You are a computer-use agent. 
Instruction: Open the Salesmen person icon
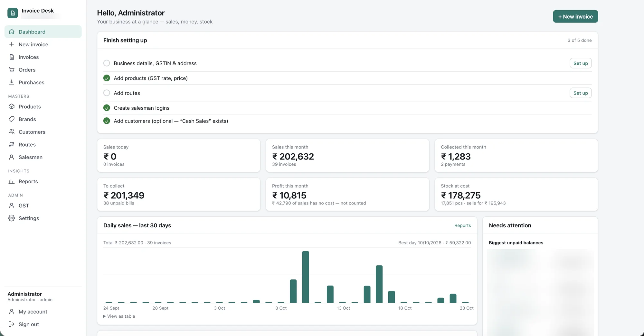click(x=12, y=157)
